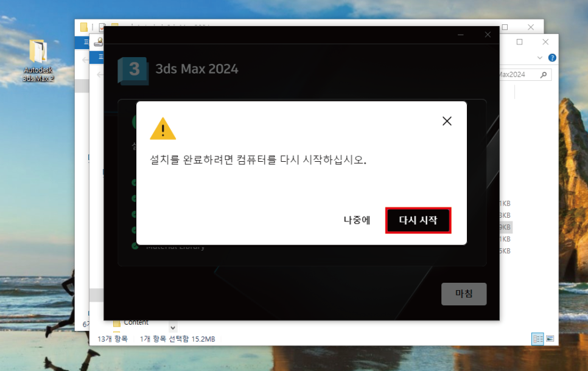Switch File Explorer to details view

pos(537,339)
